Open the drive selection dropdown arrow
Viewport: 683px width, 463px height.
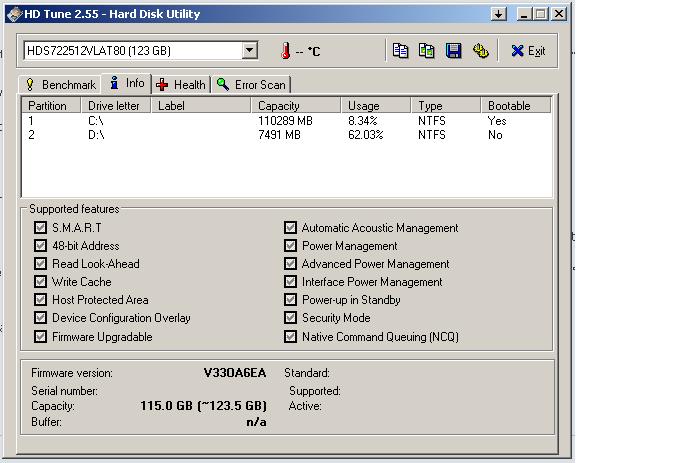click(x=250, y=50)
